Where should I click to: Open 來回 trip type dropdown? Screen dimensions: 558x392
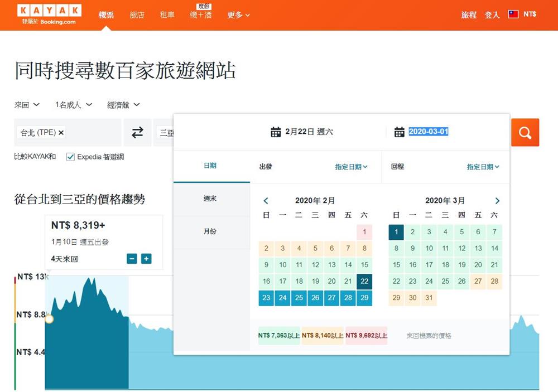(27, 105)
